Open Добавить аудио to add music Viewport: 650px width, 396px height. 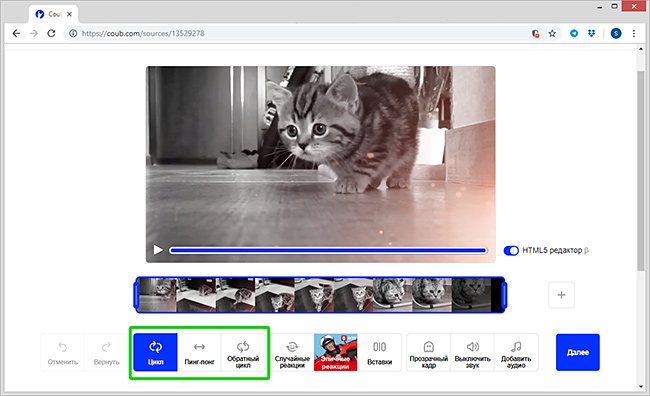click(516, 352)
